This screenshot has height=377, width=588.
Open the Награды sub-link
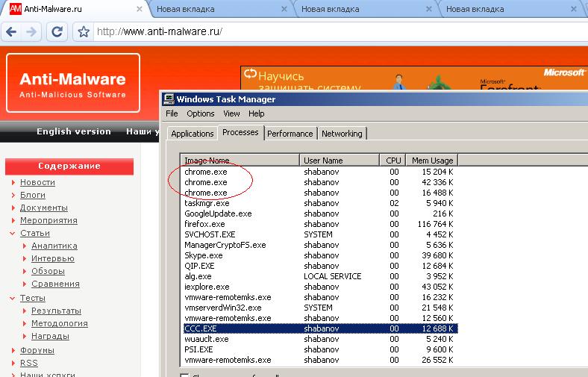click(50, 336)
